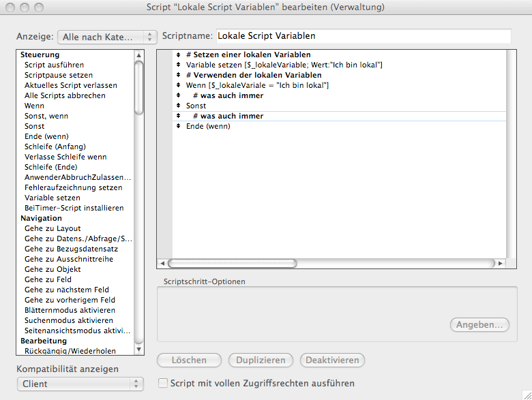Viewport: 532px width, 400px height.
Task: Click drag handle beside 'Ende (wenn)' line
Action: [177, 126]
